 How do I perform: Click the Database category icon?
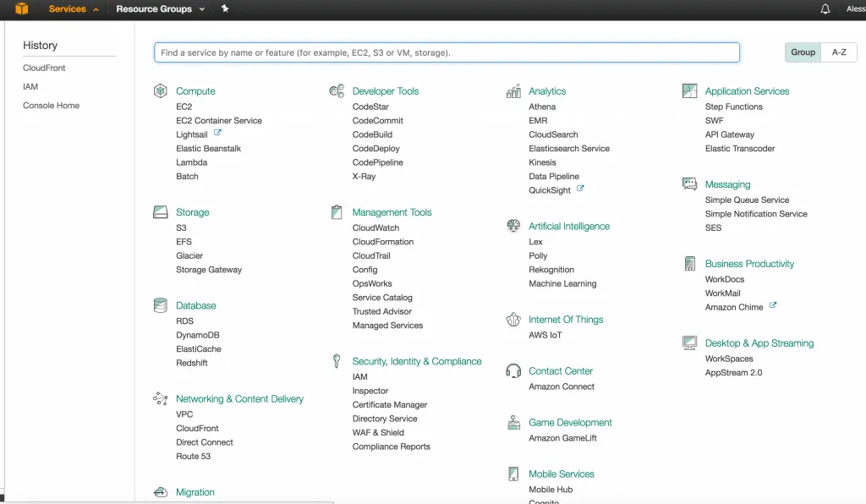click(x=160, y=305)
